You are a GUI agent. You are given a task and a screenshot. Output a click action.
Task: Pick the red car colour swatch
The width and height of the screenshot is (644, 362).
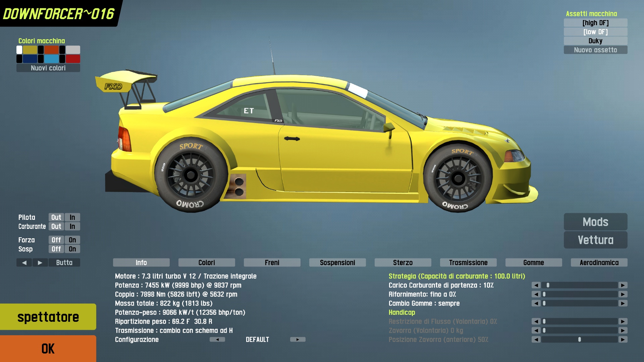click(73, 59)
